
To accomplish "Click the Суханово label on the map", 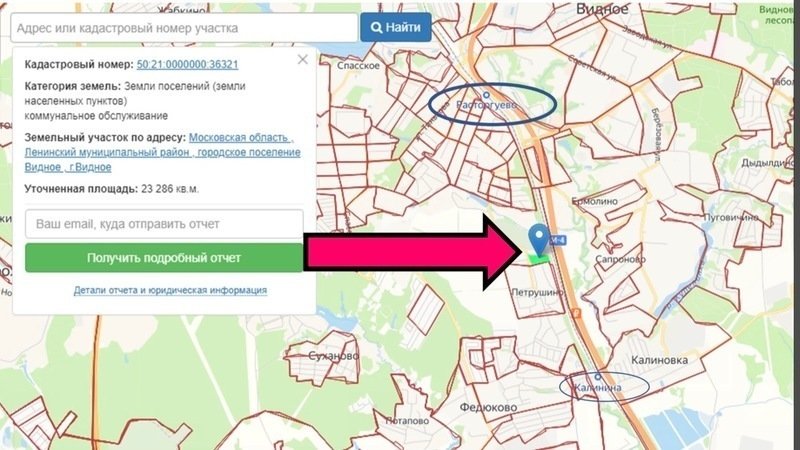I will tap(334, 356).
